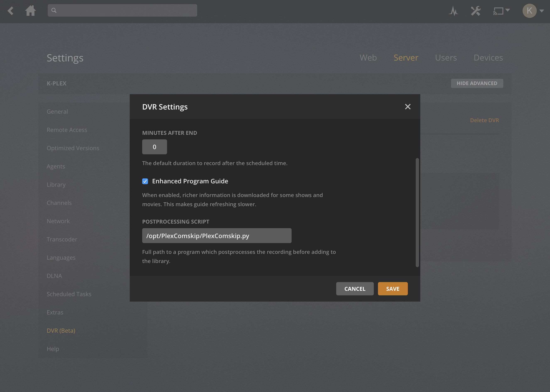Image resolution: width=550 pixels, height=392 pixels.
Task: Edit the Minutes After End field
Action: (x=155, y=147)
